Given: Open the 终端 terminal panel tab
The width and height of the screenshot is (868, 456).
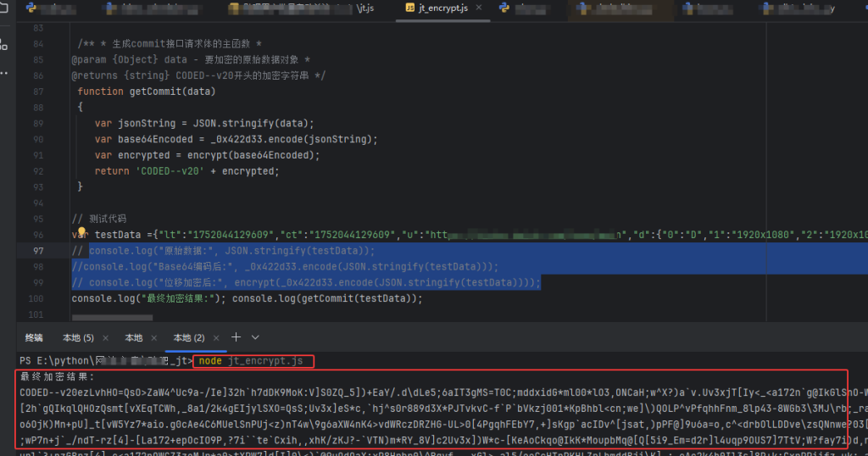Looking at the screenshot, I should [x=34, y=337].
